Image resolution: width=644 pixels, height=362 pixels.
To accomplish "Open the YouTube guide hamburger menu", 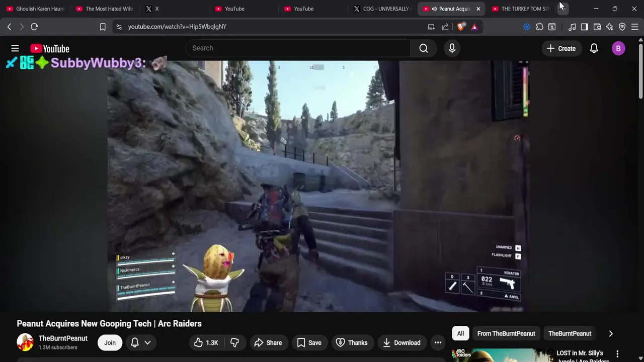I will pos(15,48).
